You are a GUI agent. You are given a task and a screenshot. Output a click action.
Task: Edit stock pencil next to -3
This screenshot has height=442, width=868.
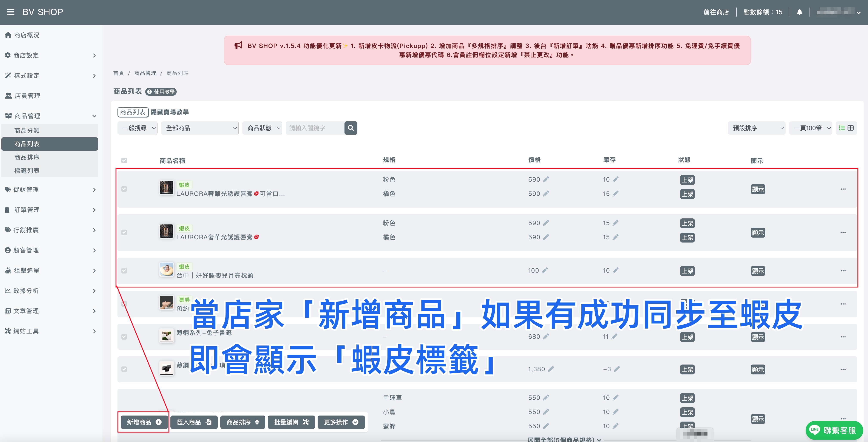[617, 369]
